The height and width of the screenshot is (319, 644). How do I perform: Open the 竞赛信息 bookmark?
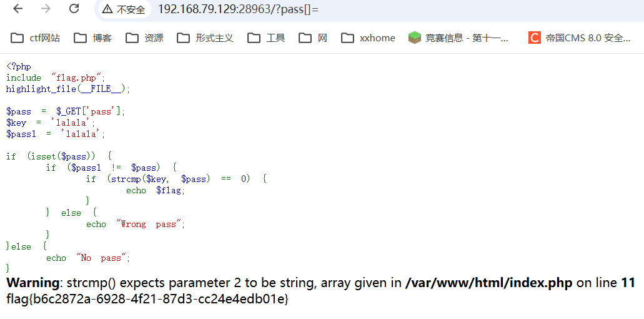click(458, 38)
